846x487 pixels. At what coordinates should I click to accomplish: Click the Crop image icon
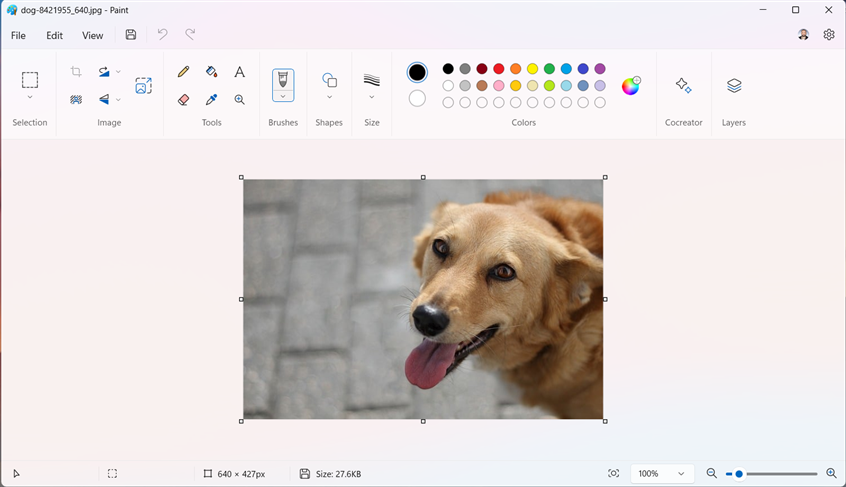pos(76,72)
